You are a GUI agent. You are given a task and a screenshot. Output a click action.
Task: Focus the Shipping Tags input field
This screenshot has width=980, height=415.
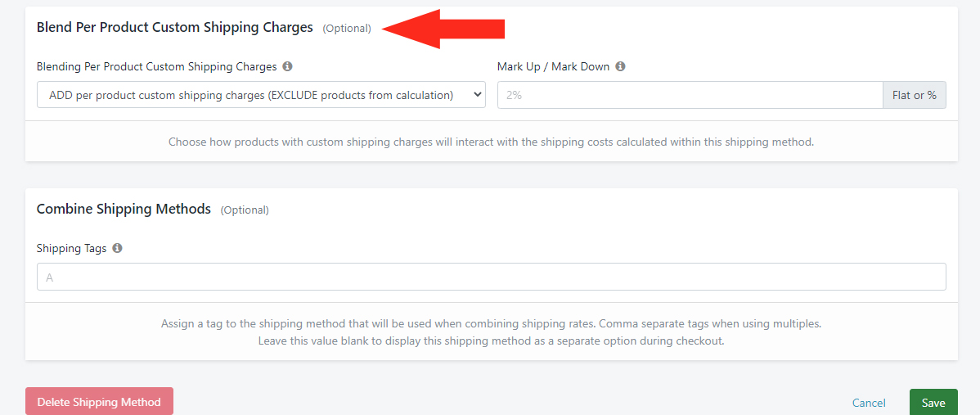(x=492, y=277)
